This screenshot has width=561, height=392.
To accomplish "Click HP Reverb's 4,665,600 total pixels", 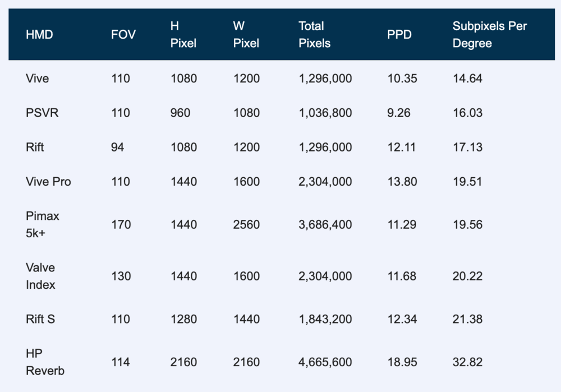I will tap(325, 362).
